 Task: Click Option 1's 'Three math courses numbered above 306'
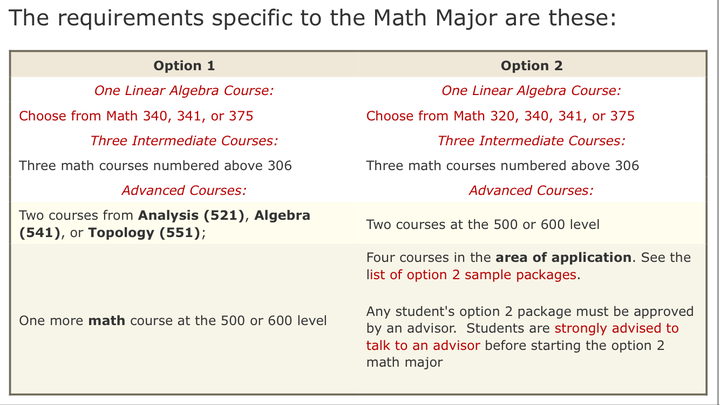coord(155,166)
